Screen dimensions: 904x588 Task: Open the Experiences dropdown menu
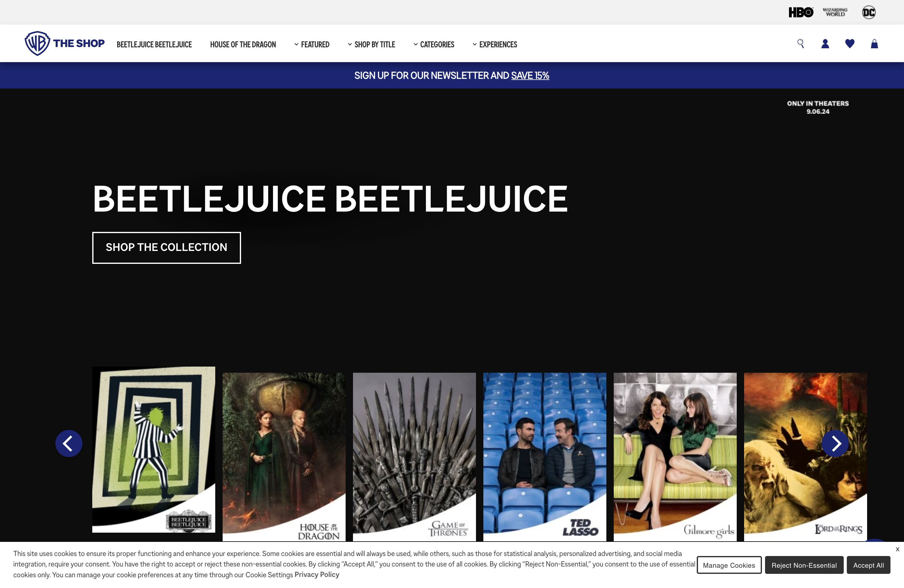(495, 45)
